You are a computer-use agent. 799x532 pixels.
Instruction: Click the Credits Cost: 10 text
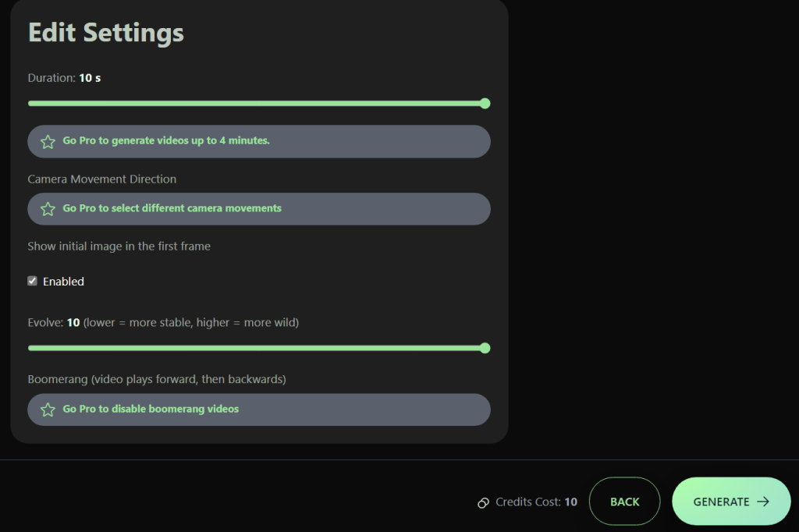[x=536, y=502]
